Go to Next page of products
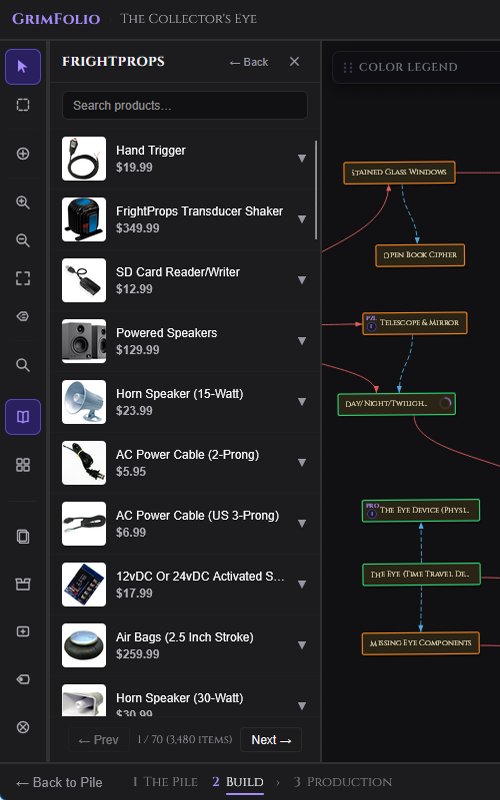The height and width of the screenshot is (800, 500). (271, 740)
